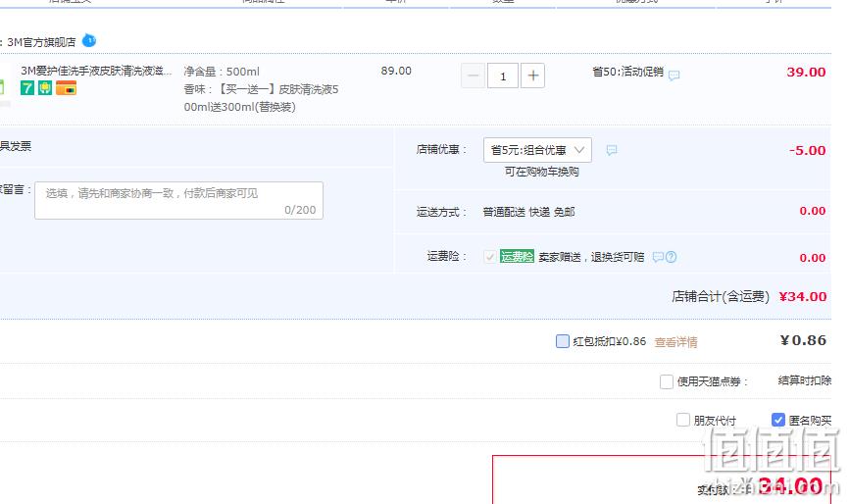Image resolution: width=849 pixels, height=504 pixels.
Task: Click the 普通配送 快递 免邮 shipping text
Action: point(529,212)
